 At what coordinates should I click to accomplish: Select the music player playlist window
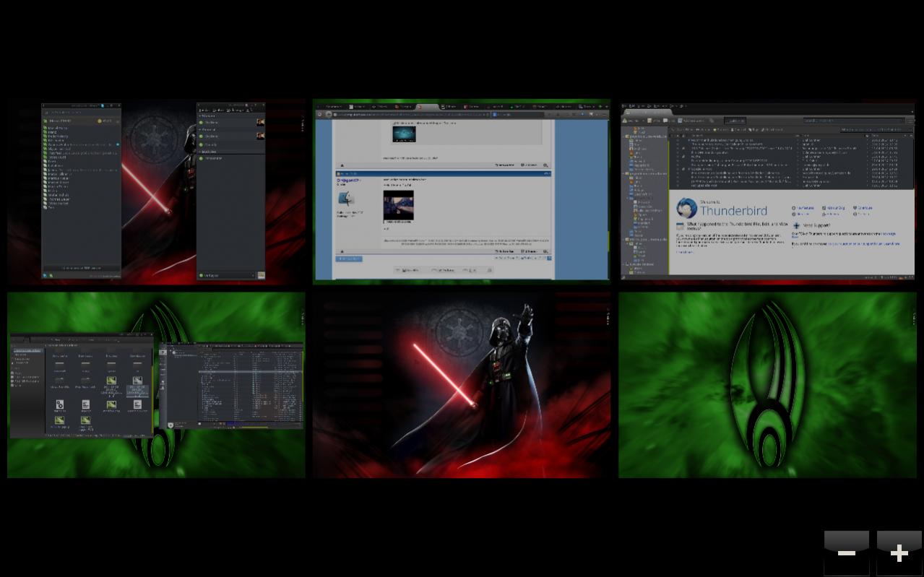click(x=231, y=386)
